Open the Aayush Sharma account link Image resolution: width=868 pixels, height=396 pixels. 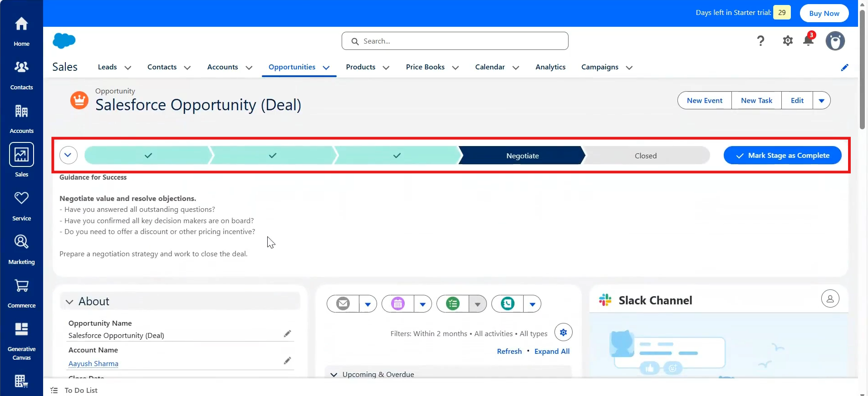93,364
